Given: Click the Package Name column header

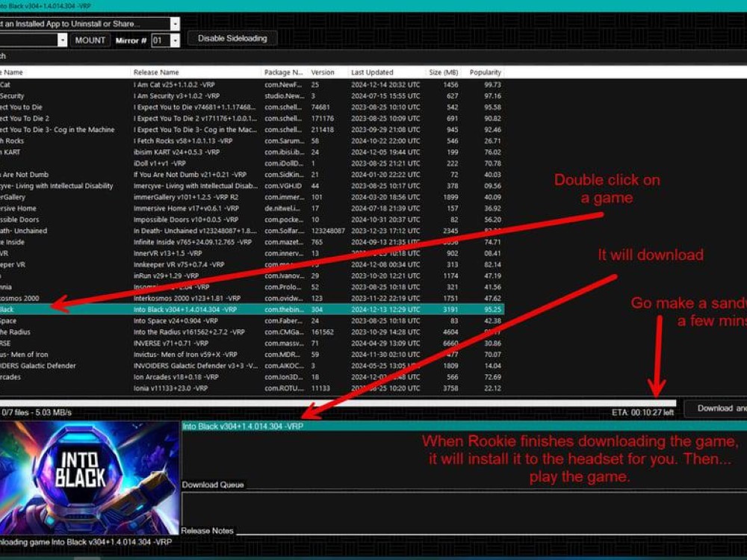Looking at the screenshot, I should click(x=282, y=72).
